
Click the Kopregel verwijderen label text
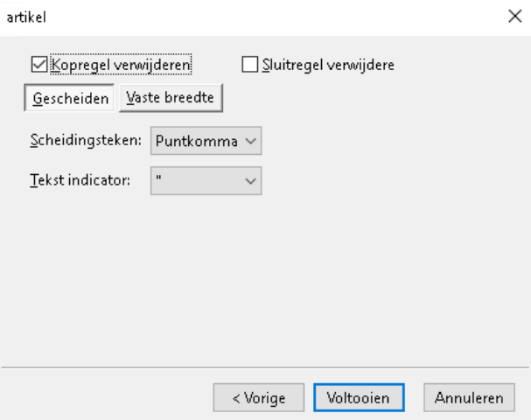122,64
